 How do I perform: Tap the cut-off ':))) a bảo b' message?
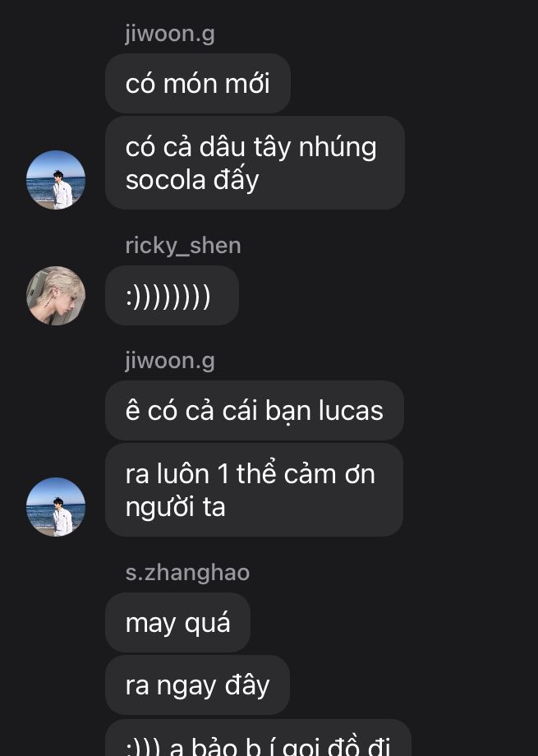click(x=258, y=738)
